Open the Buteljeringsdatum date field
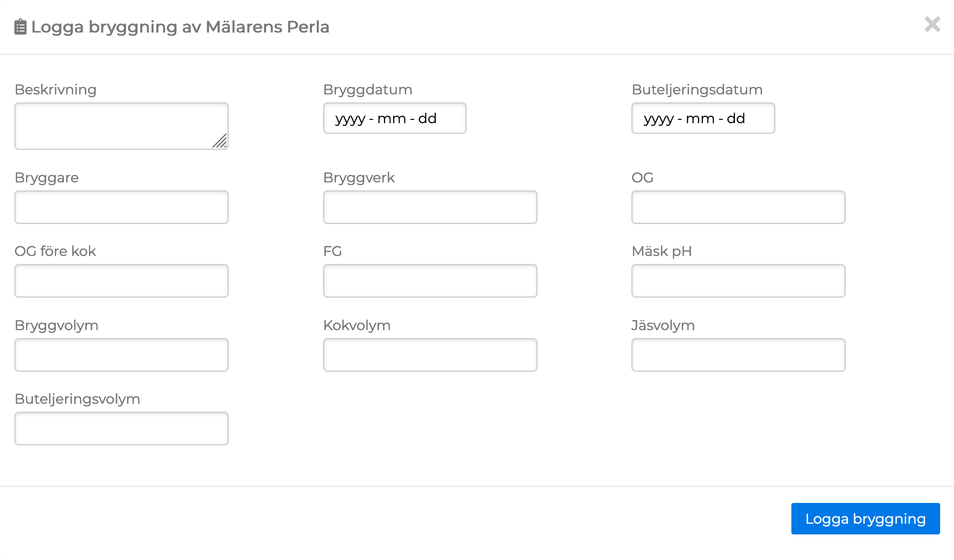954x560 pixels. (703, 118)
